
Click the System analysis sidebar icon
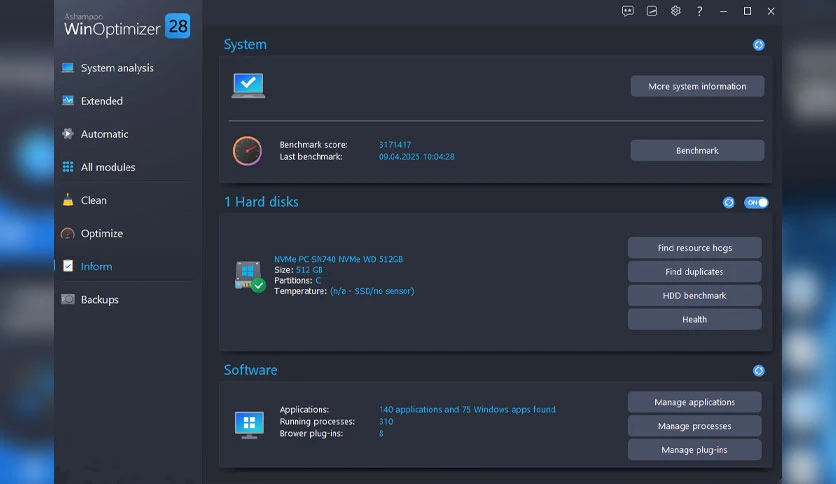pos(68,68)
